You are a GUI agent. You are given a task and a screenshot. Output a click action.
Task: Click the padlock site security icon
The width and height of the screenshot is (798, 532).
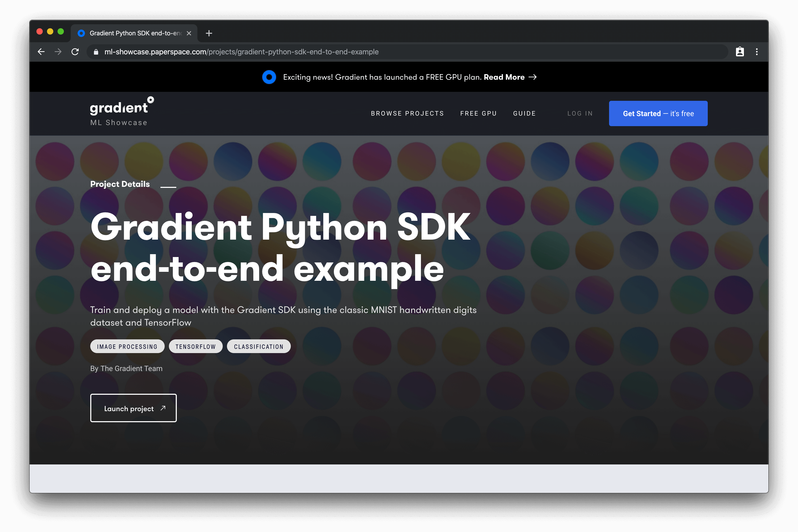[x=96, y=52]
